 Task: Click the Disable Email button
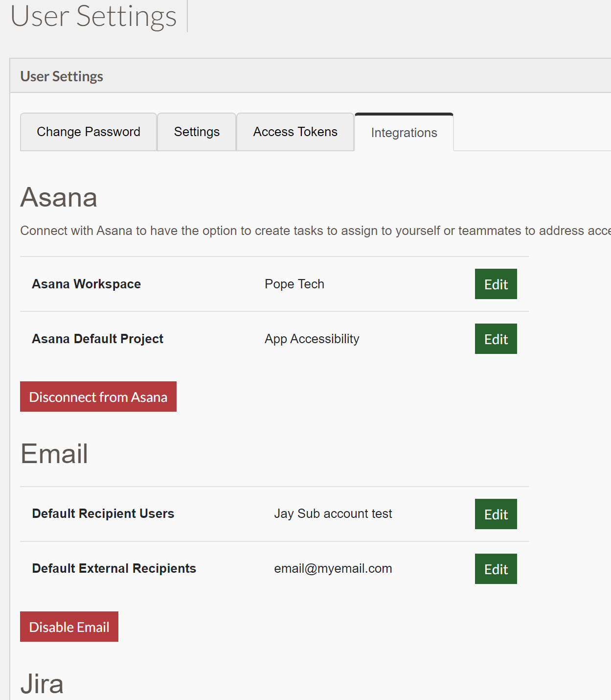tap(69, 627)
